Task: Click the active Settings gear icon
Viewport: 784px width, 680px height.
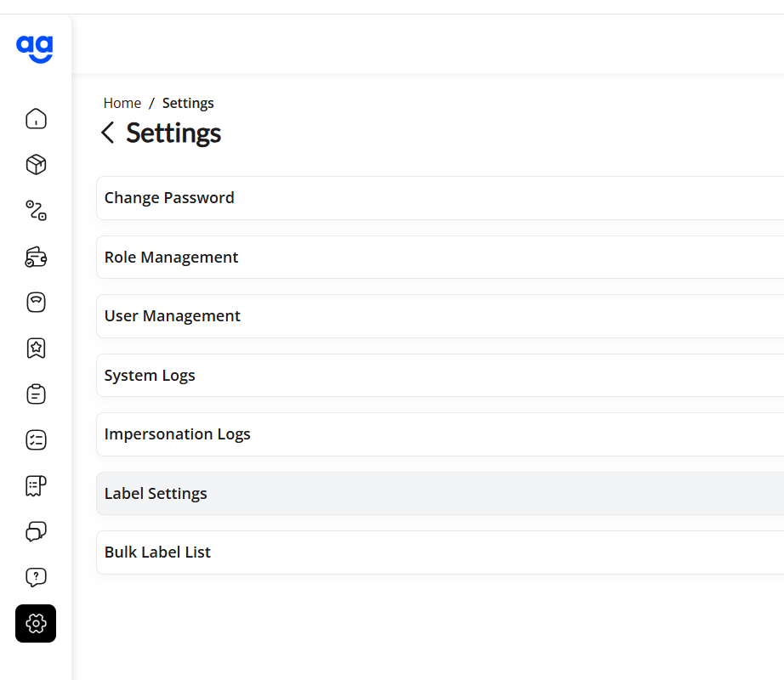Action: [36, 624]
